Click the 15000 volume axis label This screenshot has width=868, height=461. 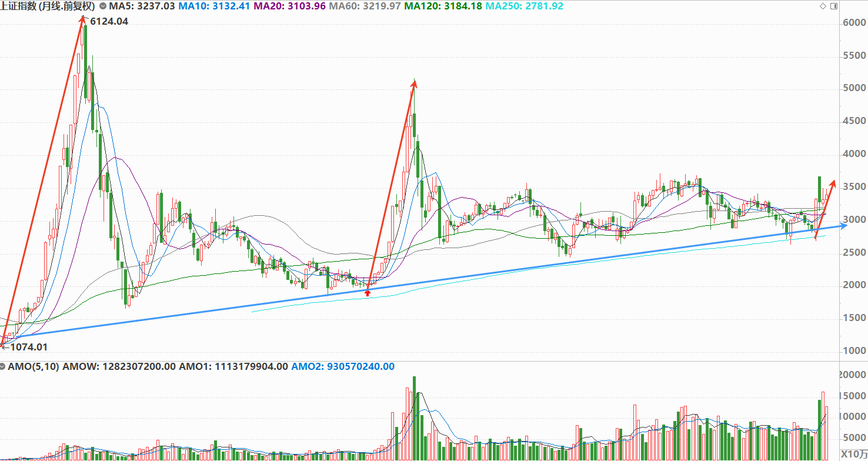point(852,396)
